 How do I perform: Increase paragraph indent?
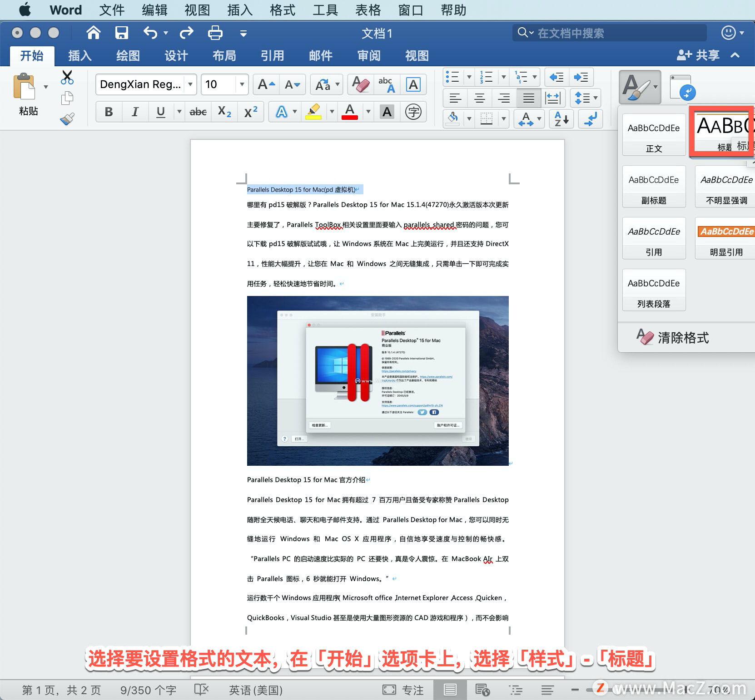click(581, 77)
